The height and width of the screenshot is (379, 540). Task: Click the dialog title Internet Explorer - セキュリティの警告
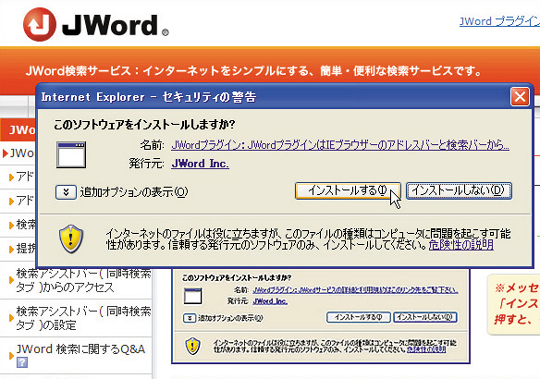149,97
